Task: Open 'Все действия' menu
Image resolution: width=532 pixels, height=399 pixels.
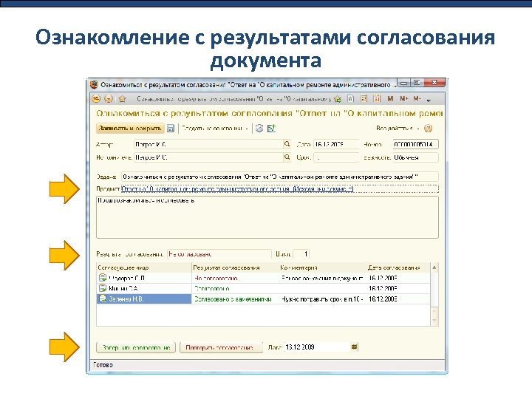Action: point(398,129)
